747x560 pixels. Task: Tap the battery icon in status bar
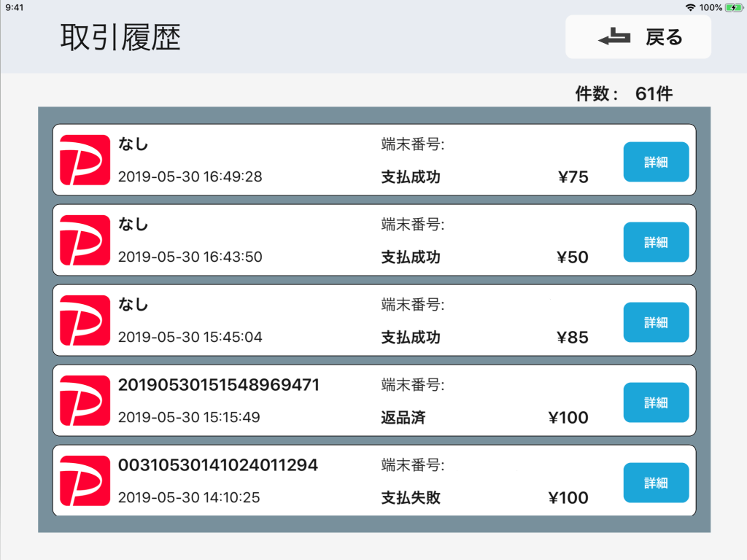tap(733, 7)
